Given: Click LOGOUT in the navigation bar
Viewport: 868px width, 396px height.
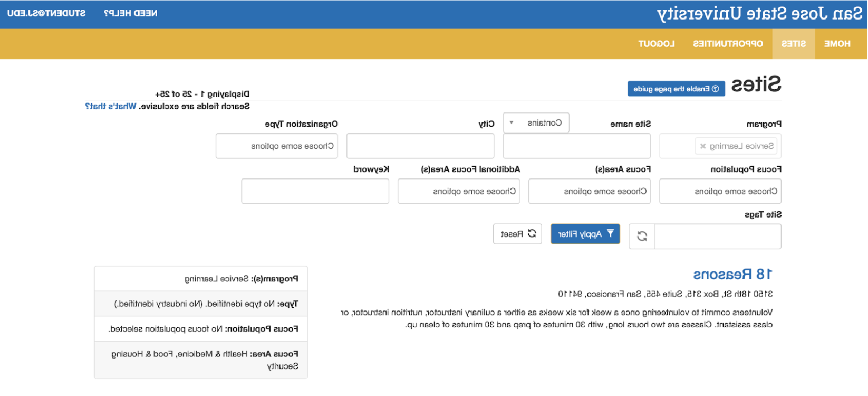Looking at the screenshot, I should pos(656,44).
